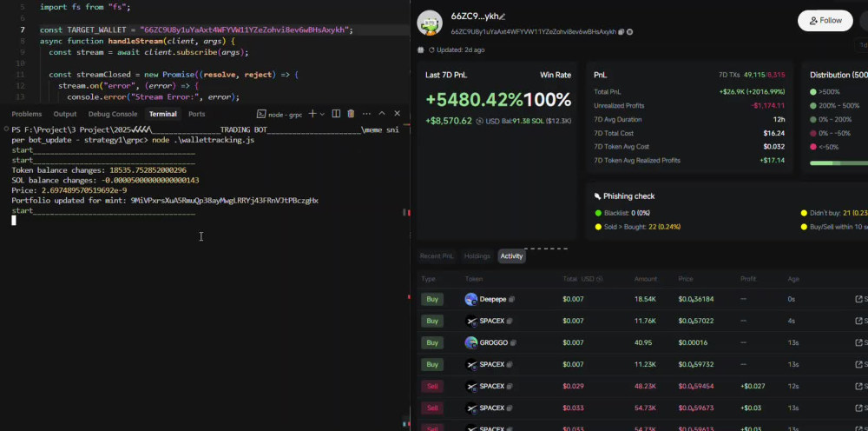Click the wallet avatar image

pyautogui.click(x=430, y=23)
